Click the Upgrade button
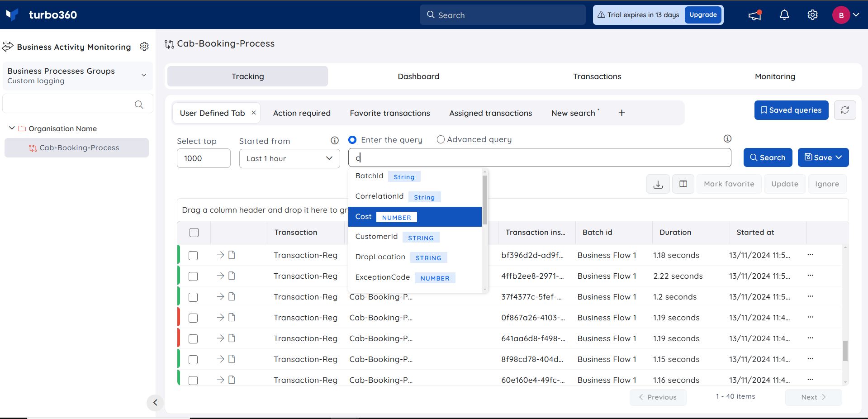This screenshot has height=419, width=868. coord(703,15)
